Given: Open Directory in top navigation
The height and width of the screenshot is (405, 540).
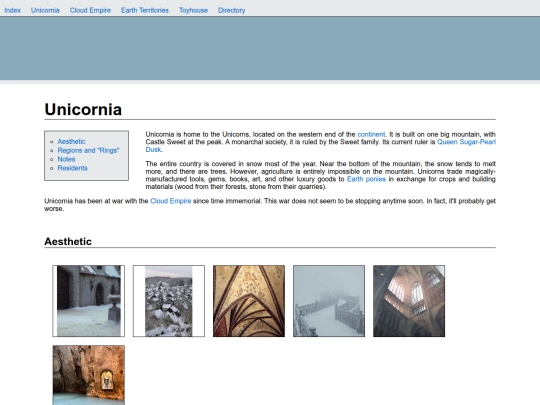Looking at the screenshot, I should [x=231, y=10].
